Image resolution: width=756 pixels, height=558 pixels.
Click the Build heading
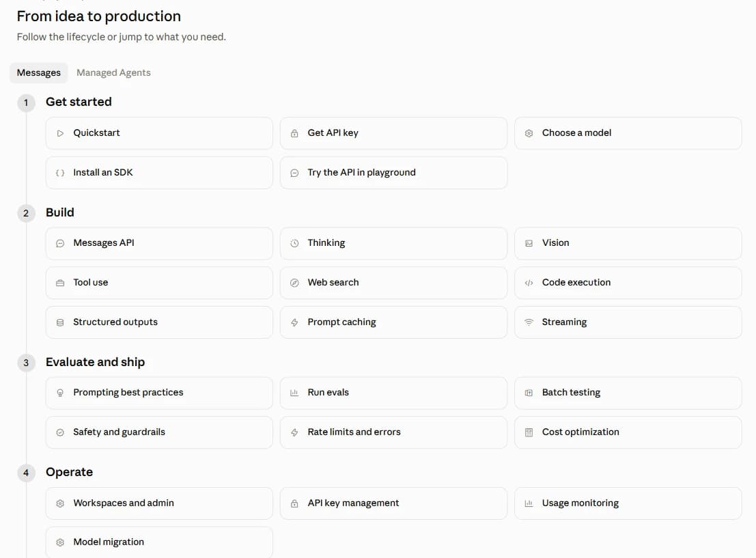[x=60, y=212]
